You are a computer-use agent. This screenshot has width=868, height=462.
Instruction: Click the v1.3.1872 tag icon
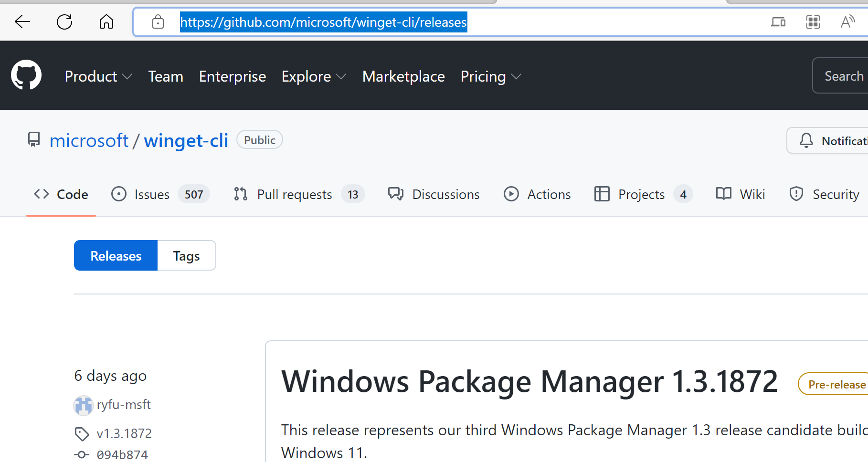pos(82,433)
